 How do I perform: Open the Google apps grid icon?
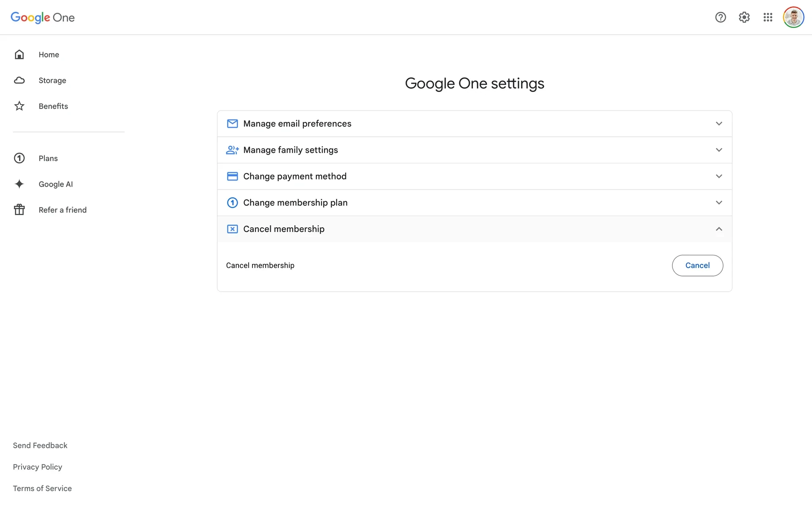click(x=768, y=17)
